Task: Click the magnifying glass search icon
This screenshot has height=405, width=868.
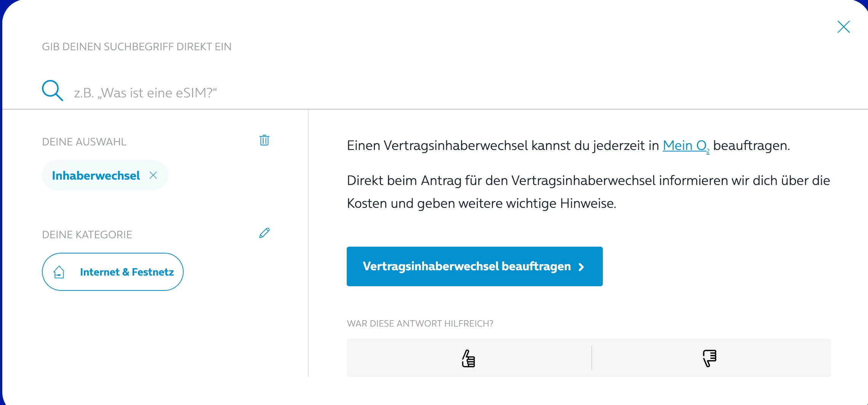Action: tap(52, 91)
